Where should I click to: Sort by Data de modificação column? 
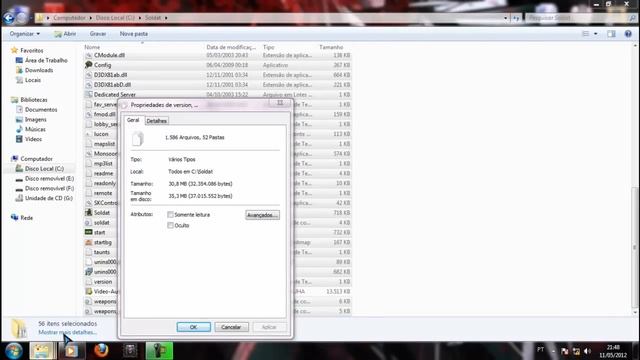click(231, 47)
